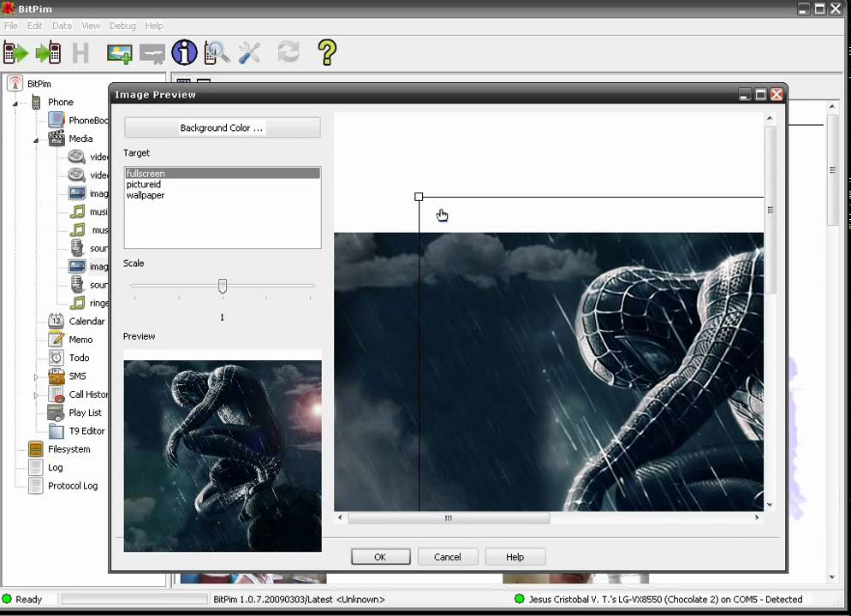Open the Edit menu
851x616 pixels.
pos(35,26)
